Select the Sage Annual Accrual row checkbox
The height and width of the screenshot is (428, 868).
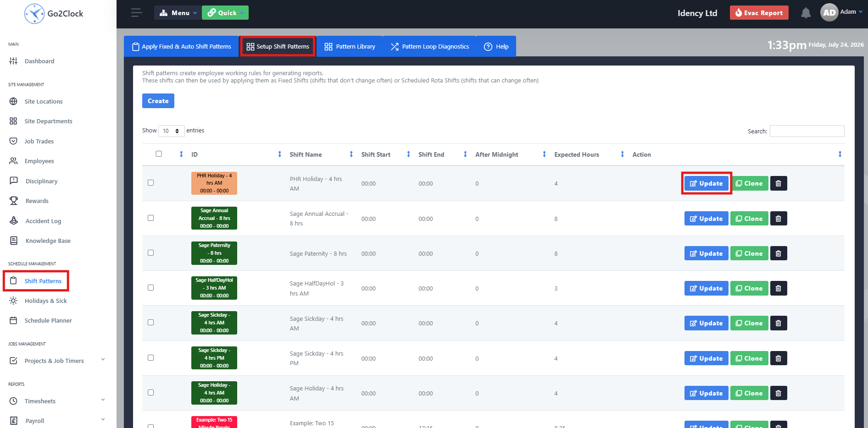point(150,218)
